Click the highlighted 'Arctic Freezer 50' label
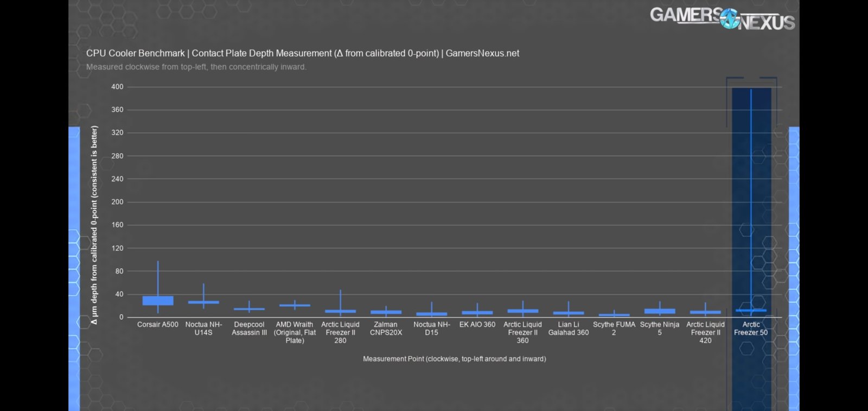Image resolution: width=868 pixels, height=411 pixels. (x=751, y=328)
